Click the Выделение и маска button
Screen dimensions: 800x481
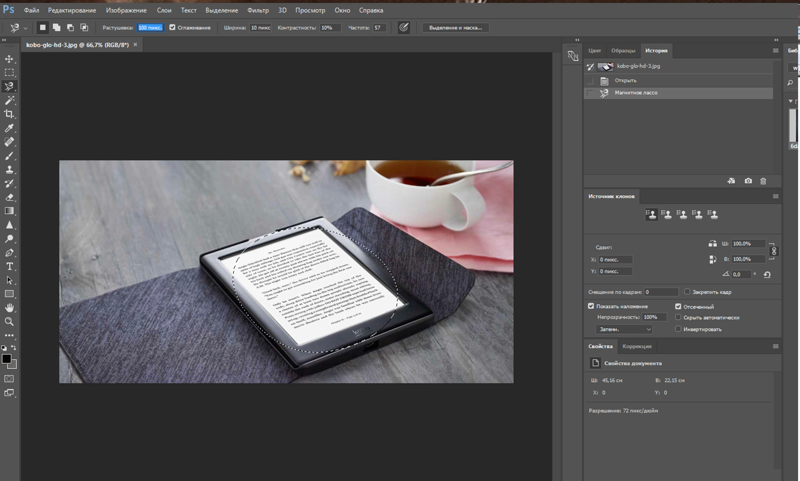[455, 27]
